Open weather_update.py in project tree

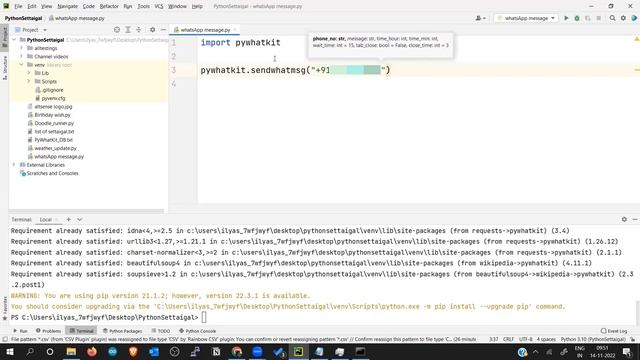[55, 148]
